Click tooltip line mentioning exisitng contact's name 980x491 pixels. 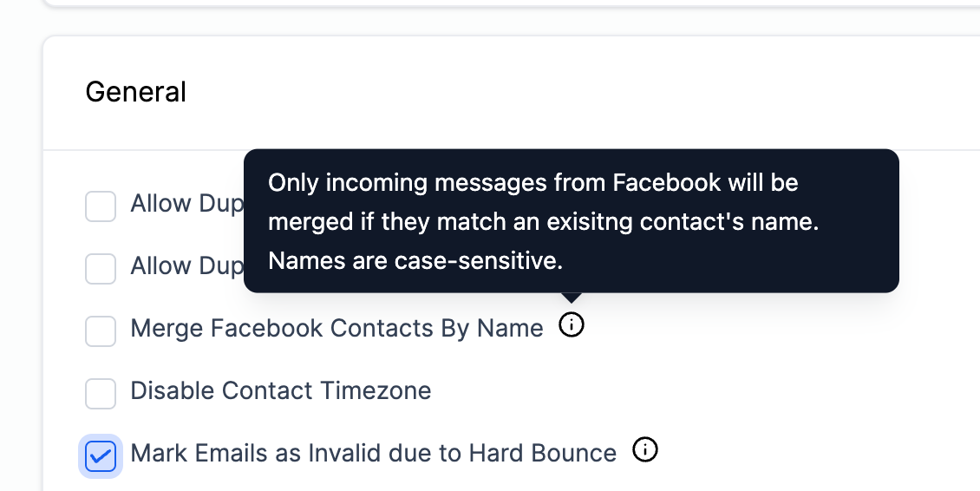543,221
